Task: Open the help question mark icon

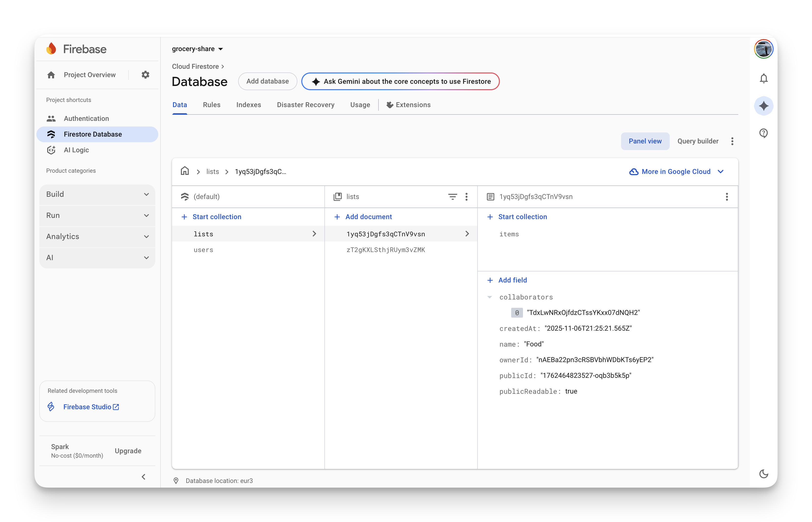Action: click(x=764, y=133)
